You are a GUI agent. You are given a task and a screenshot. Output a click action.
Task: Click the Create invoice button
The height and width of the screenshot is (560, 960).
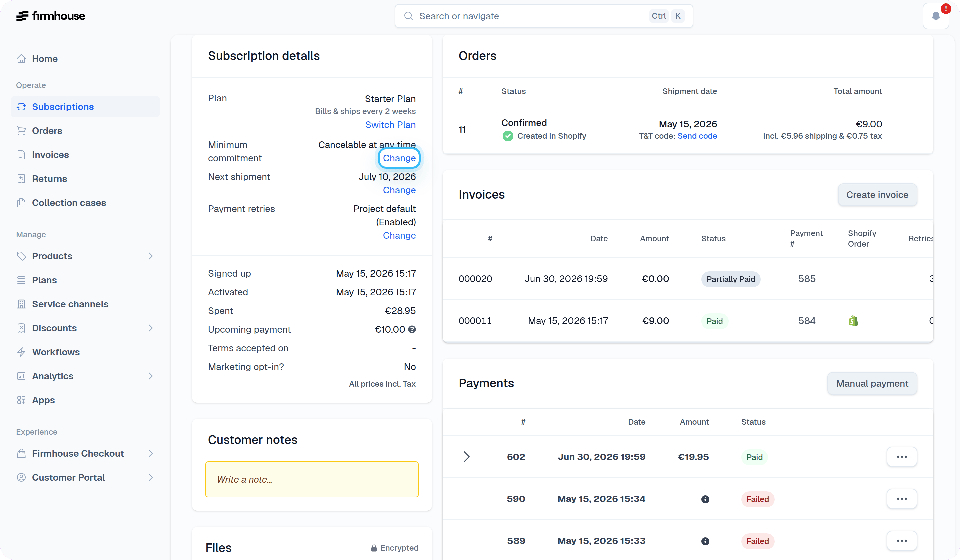tap(877, 195)
